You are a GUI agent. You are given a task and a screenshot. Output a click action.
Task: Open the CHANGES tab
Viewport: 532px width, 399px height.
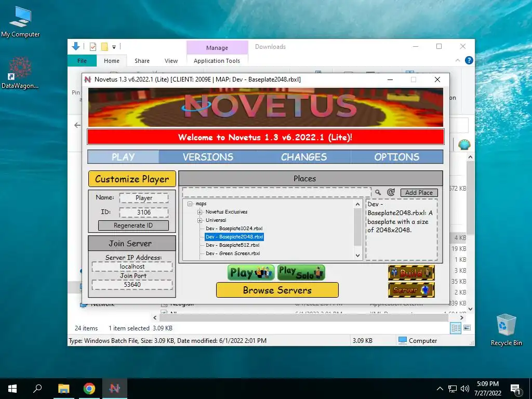(x=303, y=157)
